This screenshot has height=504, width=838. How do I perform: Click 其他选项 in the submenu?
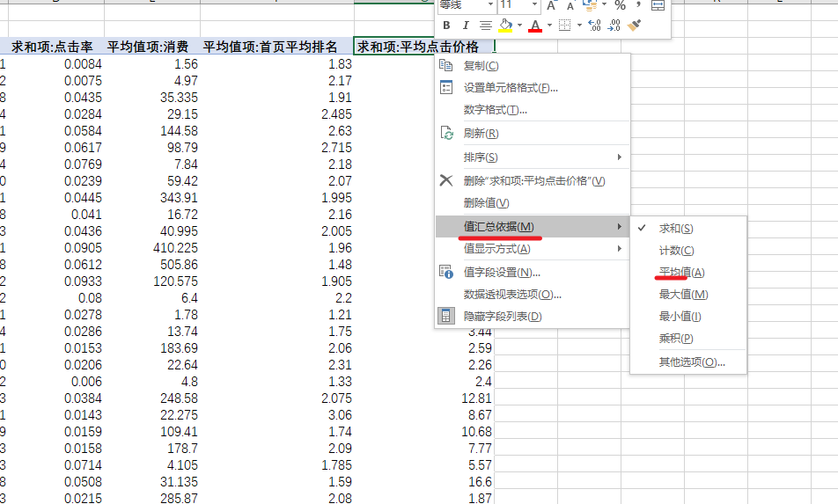[692, 362]
